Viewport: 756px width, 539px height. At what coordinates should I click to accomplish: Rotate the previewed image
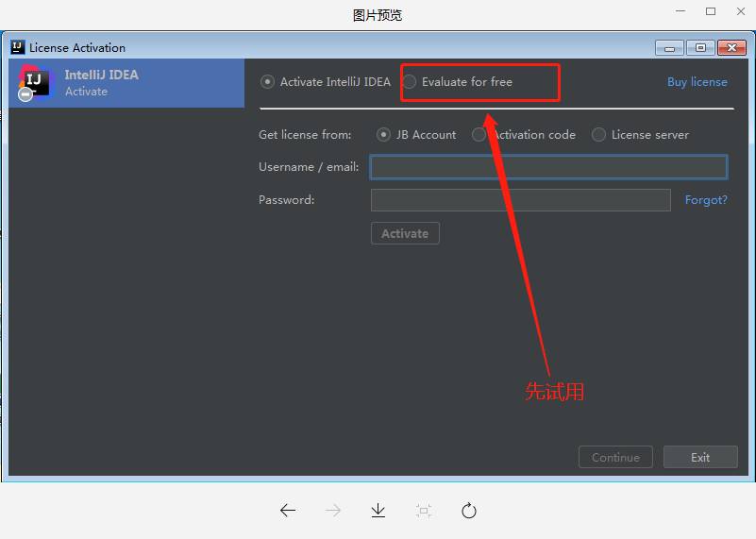click(x=469, y=511)
